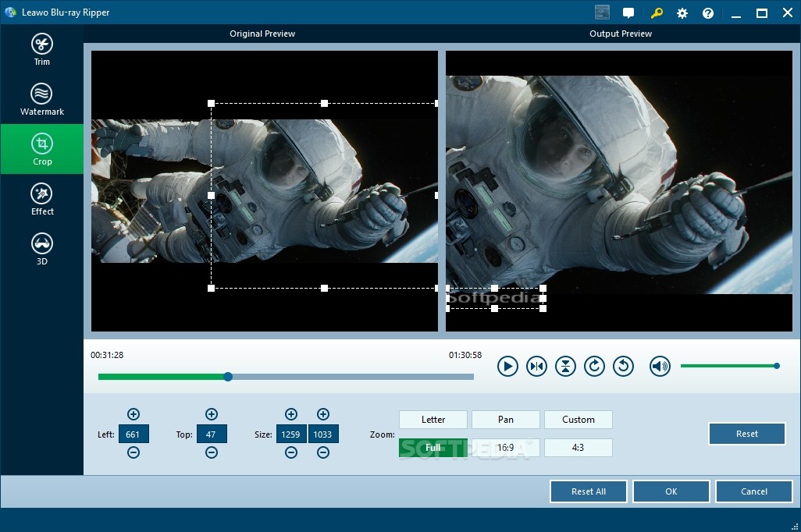Click the Top field showing 47
The height and width of the screenshot is (532, 801).
click(212, 434)
